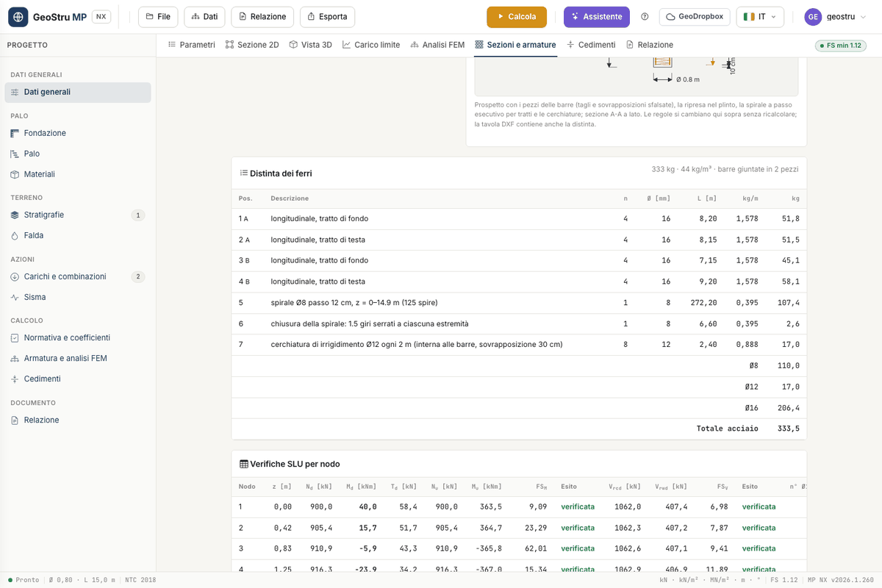The image size is (882, 588).
Task: Run the Calcola button
Action: point(517,17)
